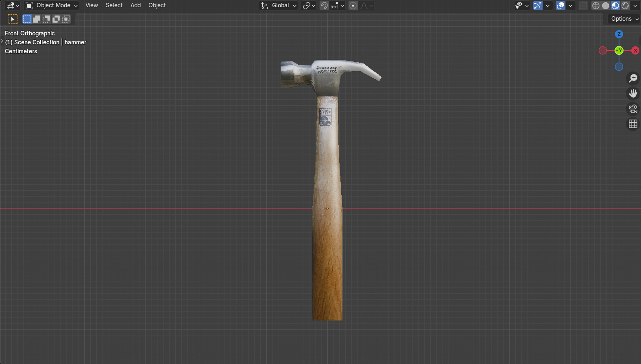The width and height of the screenshot is (641, 364).
Task: Open the editor type selector menu
Action: coord(13,5)
